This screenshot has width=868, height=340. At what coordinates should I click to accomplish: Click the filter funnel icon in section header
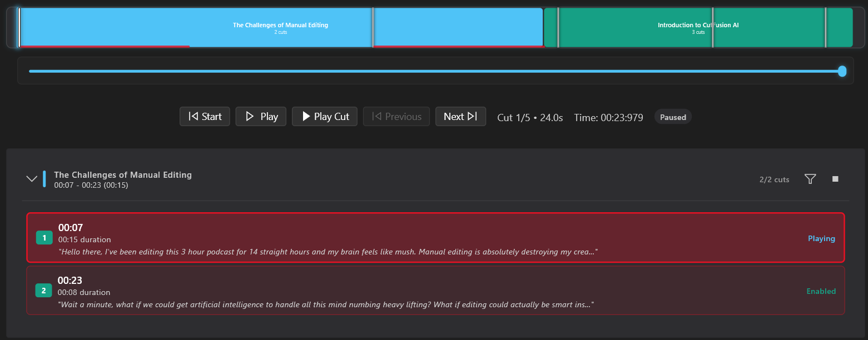click(x=810, y=179)
